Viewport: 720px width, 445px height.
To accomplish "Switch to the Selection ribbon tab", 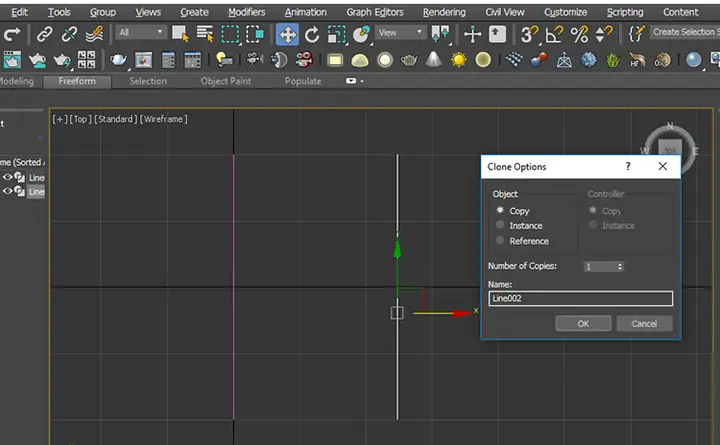I will point(148,81).
